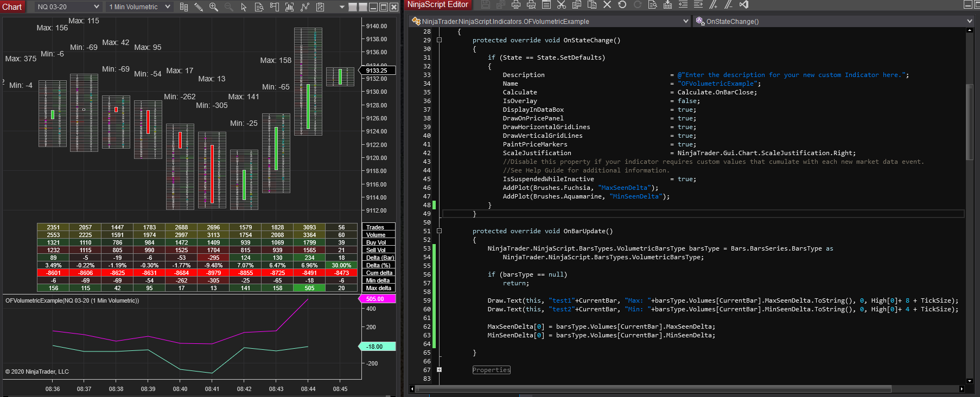Switch to the Chart tab

coord(12,7)
